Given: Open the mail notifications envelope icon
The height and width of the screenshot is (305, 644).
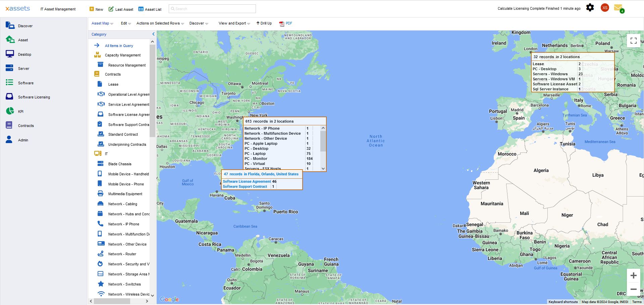Looking at the screenshot, I should click(618, 8).
